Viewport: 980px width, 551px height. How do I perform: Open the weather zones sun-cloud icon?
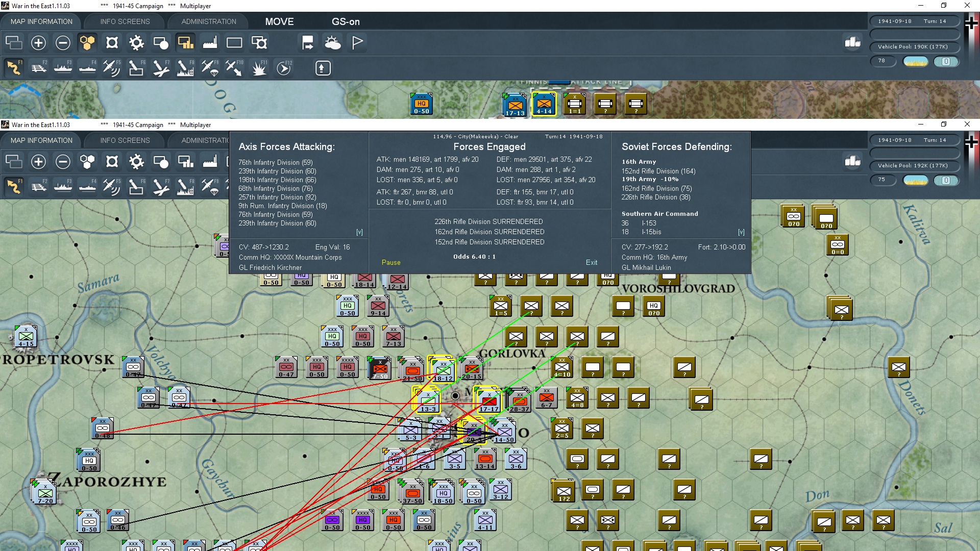click(x=333, y=43)
